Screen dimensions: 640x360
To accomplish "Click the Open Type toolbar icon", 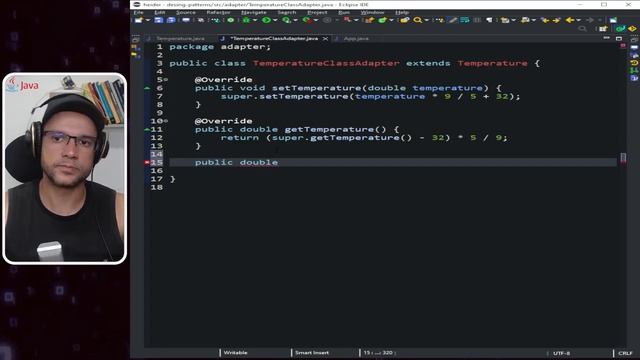I will pos(405,20).
